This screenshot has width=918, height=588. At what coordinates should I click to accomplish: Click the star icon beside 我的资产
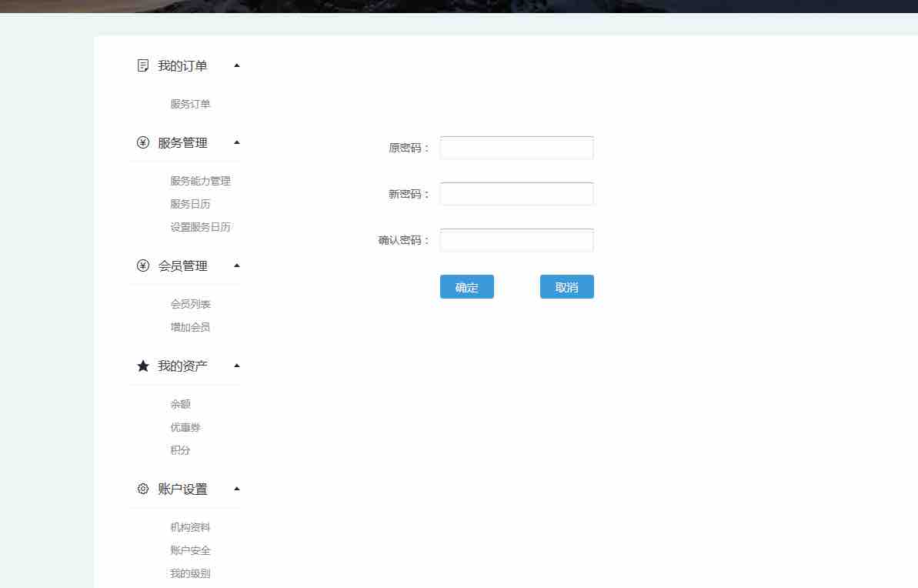point(142,366)
